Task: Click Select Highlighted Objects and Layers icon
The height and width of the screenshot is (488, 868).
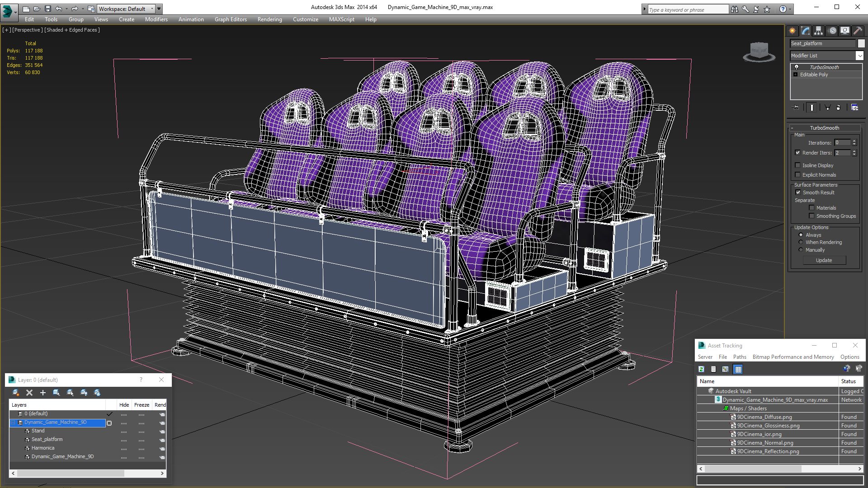Action: pos(57,393)
